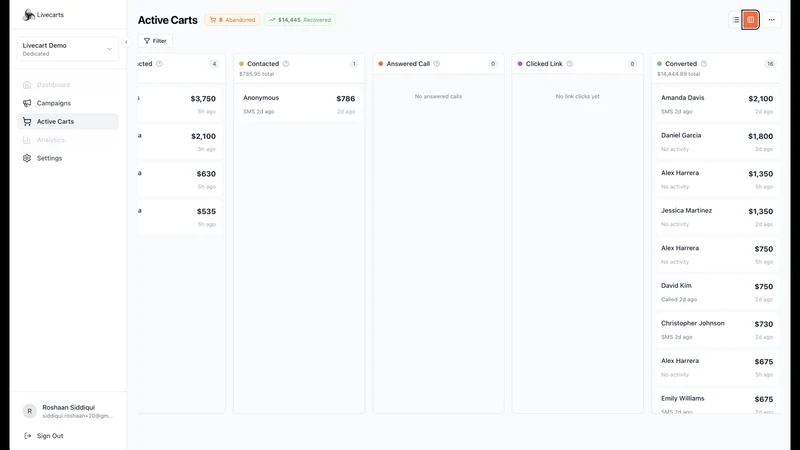Viewport: 800px width, 450px height.
Task: Switch to list view
Action: point(735,20)
